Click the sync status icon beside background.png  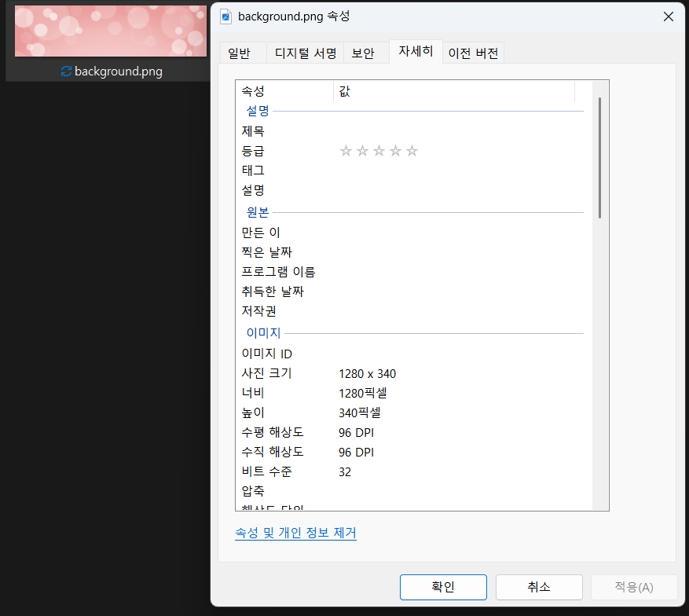pos(66,71)
